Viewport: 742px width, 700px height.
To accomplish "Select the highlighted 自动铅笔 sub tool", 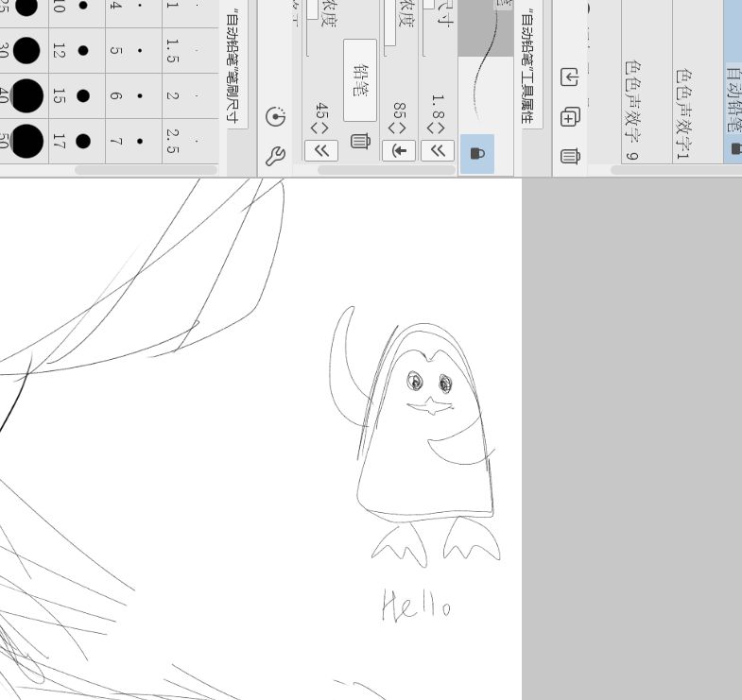I will click(733, 82).
